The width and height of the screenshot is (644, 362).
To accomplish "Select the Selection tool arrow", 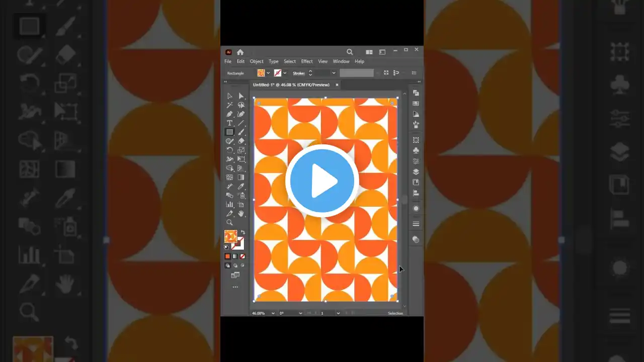I will point(229,96).
